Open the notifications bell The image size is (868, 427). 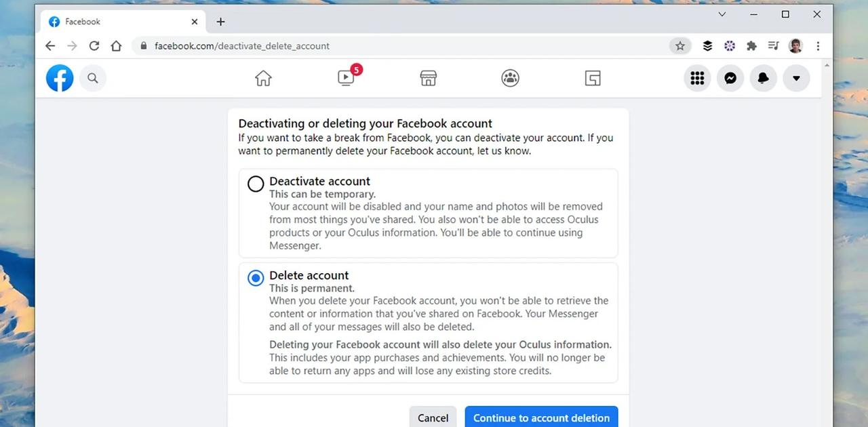coord(763,78)
